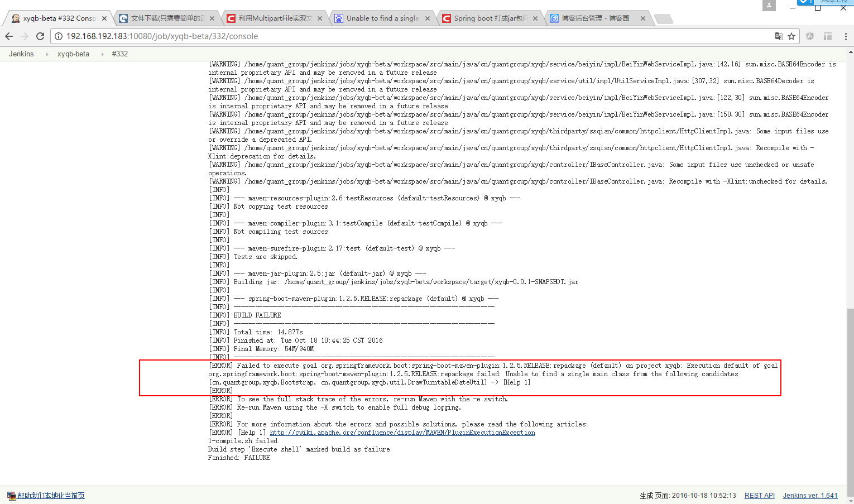Click the 'Finished at: Tue Oct 18' line
854x504 pixels.
tap(296, 340)
